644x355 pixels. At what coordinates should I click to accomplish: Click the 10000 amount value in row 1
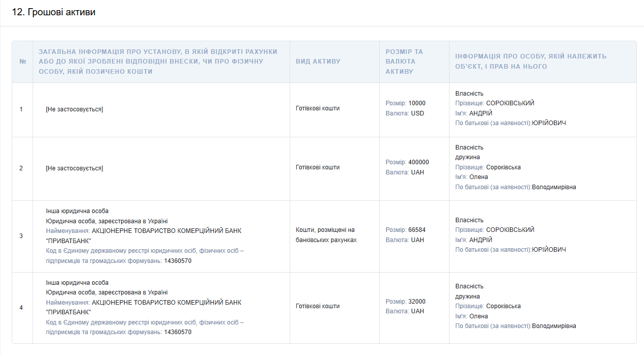point(416,103)
